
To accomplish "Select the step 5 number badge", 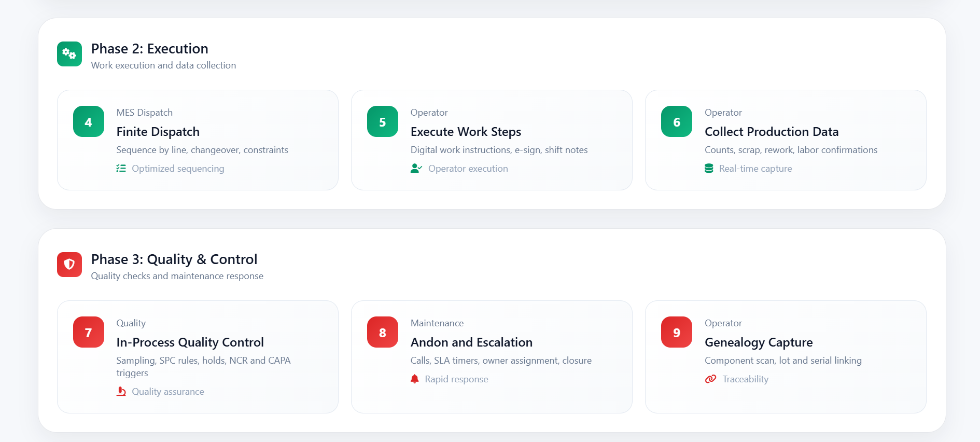I will coord(383,122).
